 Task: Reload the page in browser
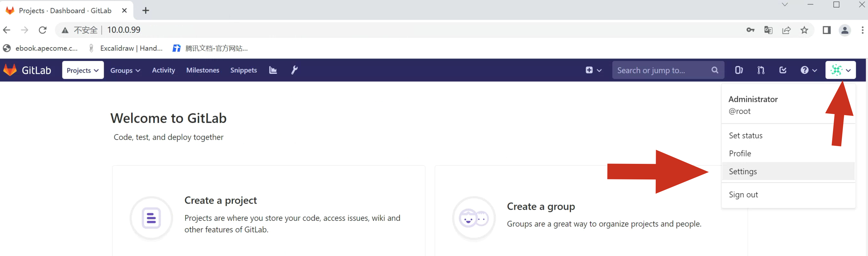point(43,30)
